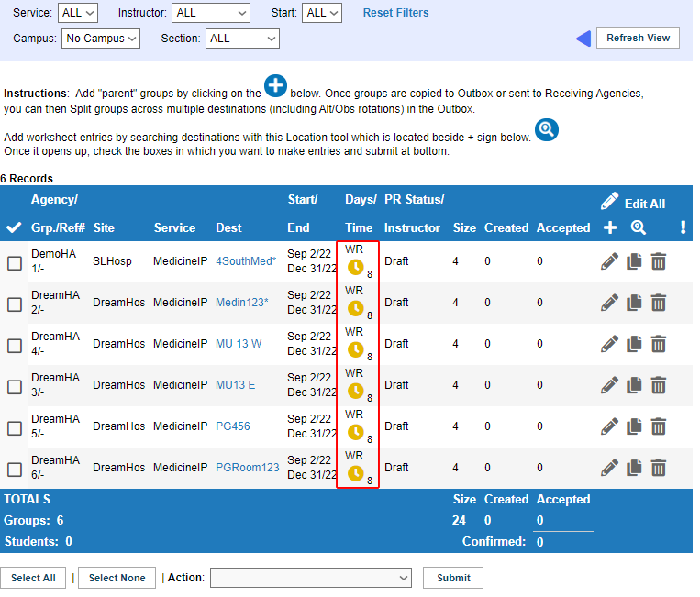Click the Accepted total value 0

[x=539, y=520]
